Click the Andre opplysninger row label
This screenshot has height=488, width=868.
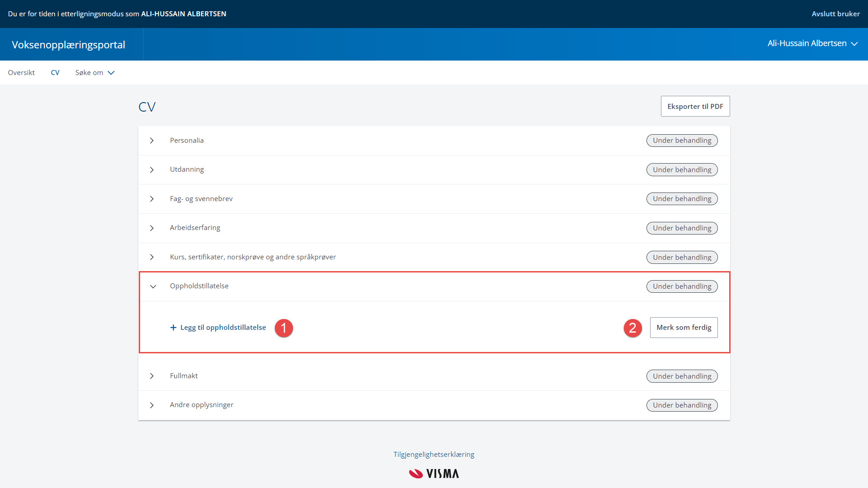point(202,405)
